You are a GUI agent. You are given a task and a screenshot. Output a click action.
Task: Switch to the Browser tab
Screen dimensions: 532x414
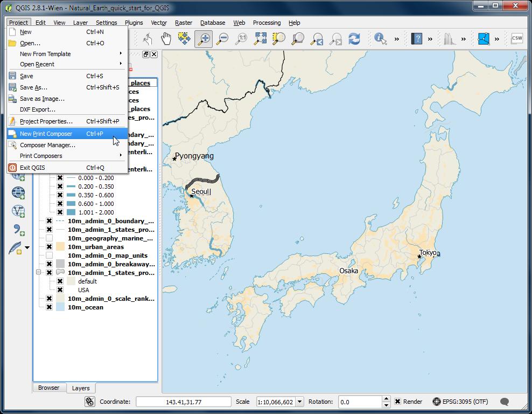click(x=48, y=388)
